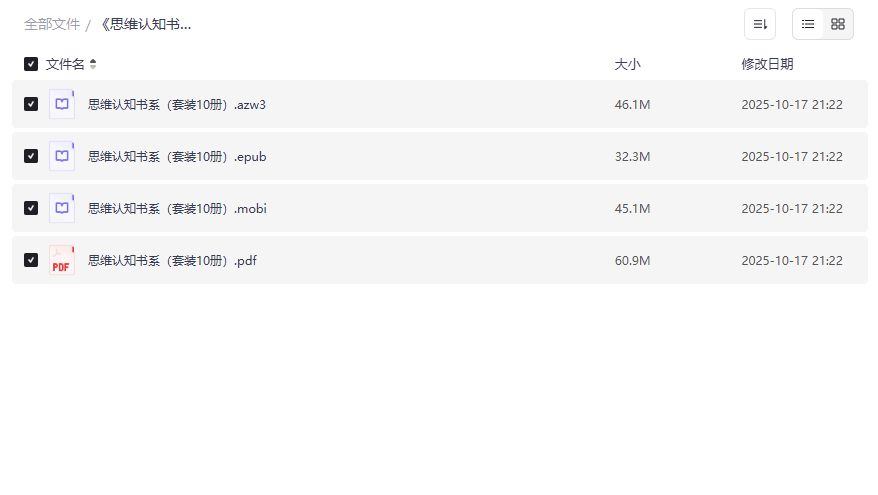Uncheck the azw3 file checkbox
Screen dimensions: 878x495
[x=31, y=104]
